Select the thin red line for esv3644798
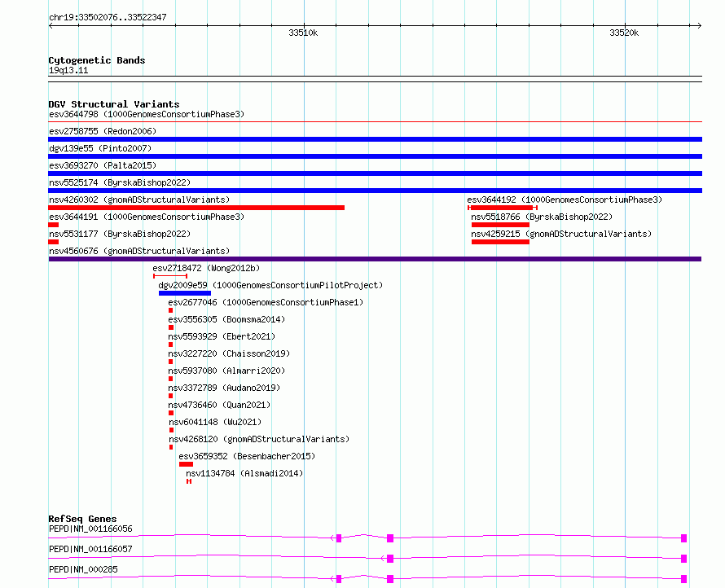Screen dimensions: 725x588 [375, 122]
